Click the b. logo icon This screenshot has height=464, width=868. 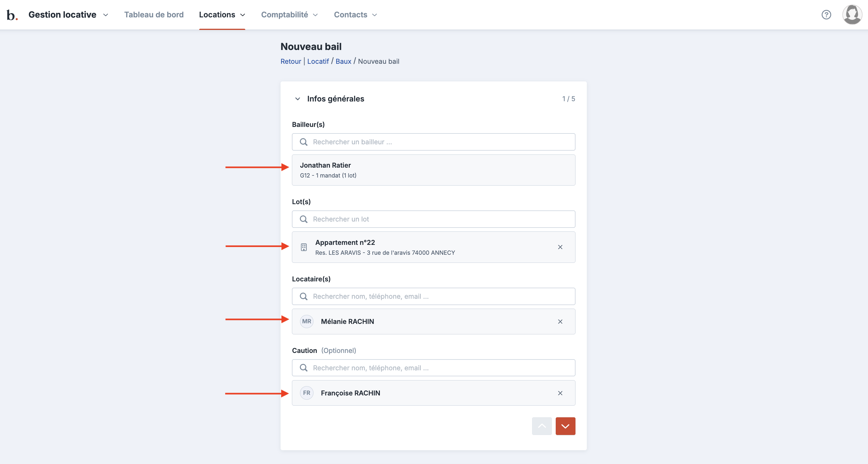pos(12,15)
